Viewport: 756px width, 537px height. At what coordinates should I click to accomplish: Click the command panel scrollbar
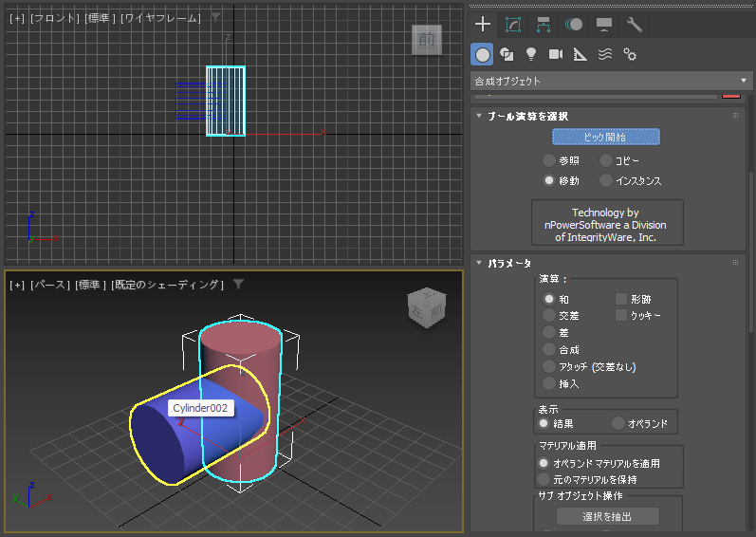coord(751,251)
